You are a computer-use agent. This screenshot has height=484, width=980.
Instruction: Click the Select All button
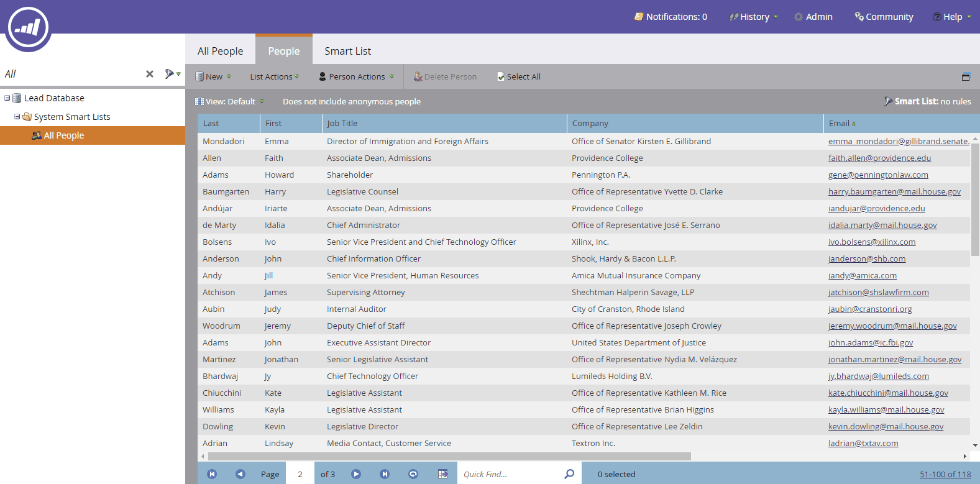pyautogui.click(x=519, y=76)
